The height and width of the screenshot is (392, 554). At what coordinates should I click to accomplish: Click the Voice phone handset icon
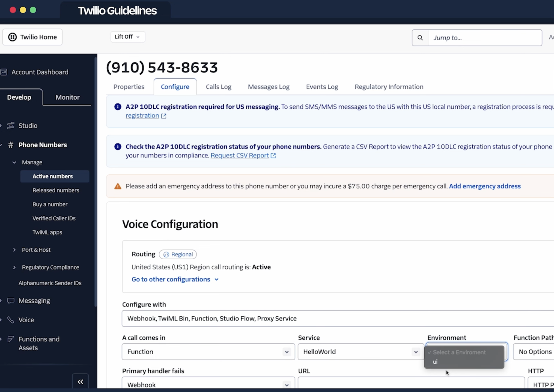[11, 320]
